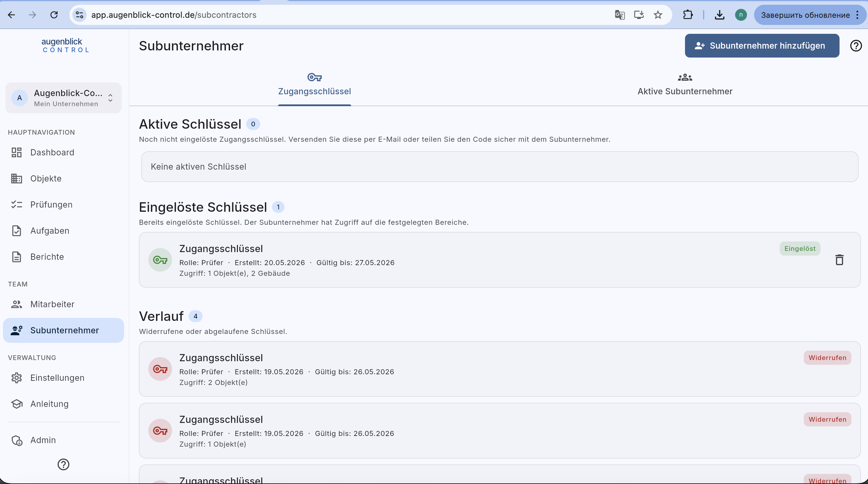Open Chrome three-dot menu
Image resolution: width=868 pixels, height=484 pixels.
click(x=858, y=15)
